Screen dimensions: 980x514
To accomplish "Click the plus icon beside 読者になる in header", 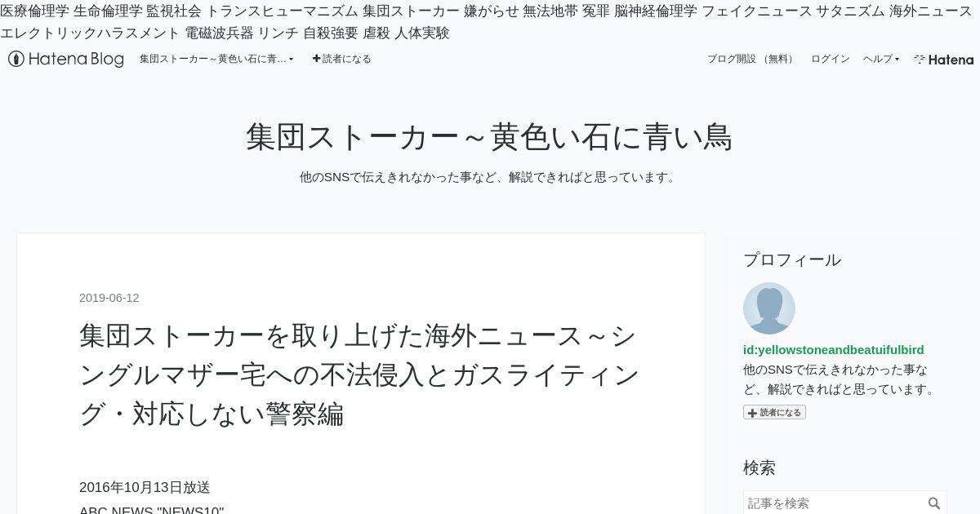I will (317, 59).
